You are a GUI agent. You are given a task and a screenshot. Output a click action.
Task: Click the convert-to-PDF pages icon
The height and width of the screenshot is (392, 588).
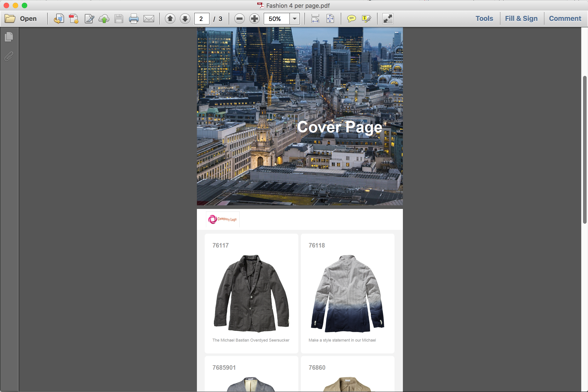click(59, 19)
